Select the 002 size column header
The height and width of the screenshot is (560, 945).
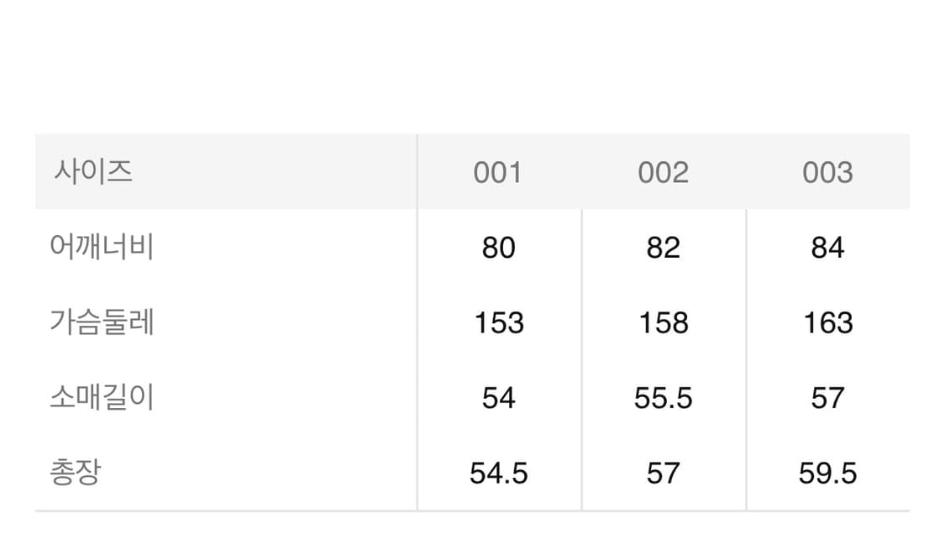pos(663,173)
